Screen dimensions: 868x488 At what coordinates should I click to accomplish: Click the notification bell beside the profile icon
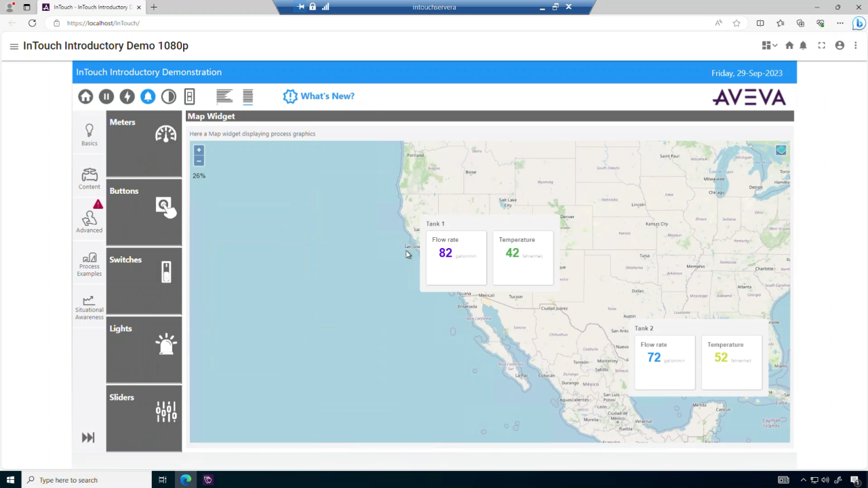[803, 45]
